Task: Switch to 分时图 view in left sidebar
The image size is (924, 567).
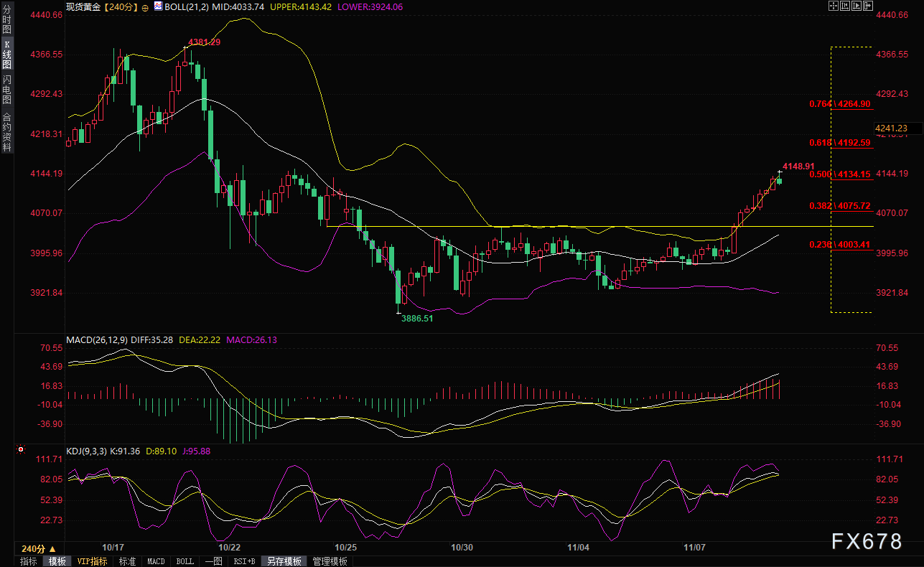Action: tap(6, 24)
